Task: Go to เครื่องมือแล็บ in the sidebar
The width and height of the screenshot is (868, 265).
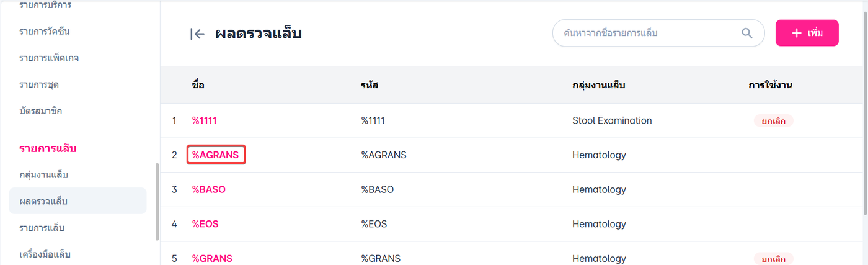Action: click(45, 254)
